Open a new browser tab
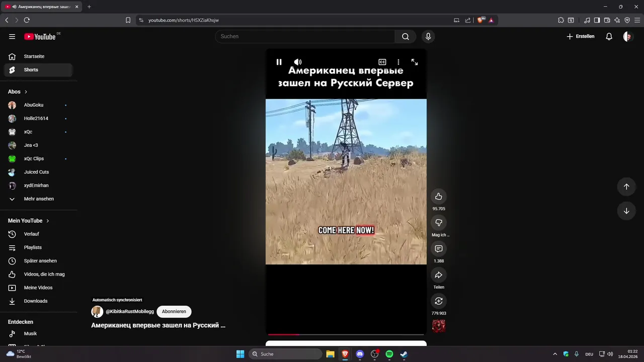Viewport: 644px width, 362px height. (89, 7)
